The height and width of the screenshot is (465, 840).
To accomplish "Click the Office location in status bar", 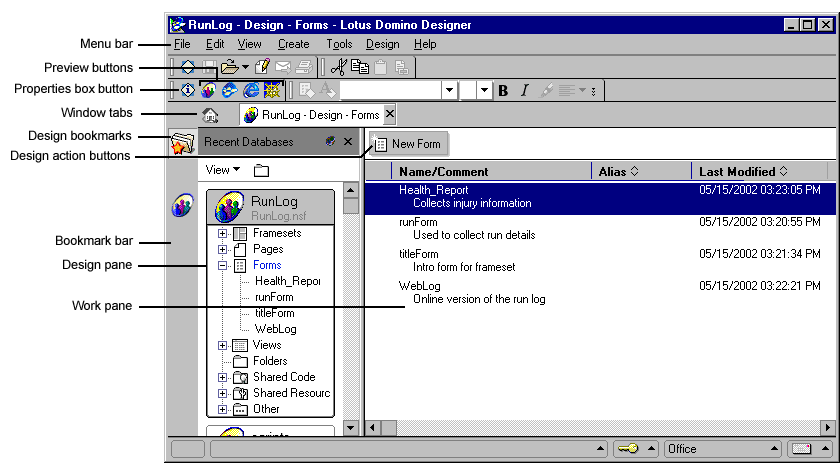I will pos(723,448).
